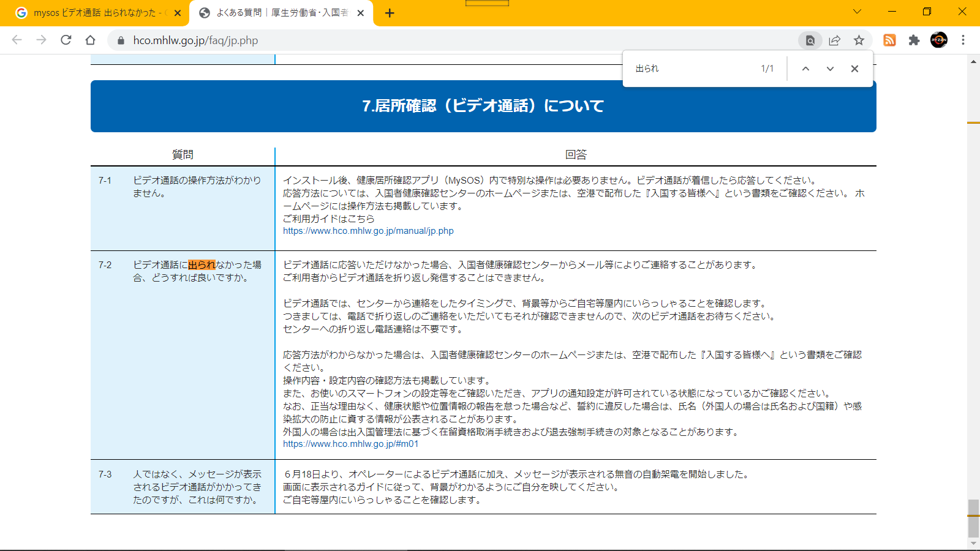View site security lock info
This screenshot has width=980, height=551.
click(x=121, y=40)
